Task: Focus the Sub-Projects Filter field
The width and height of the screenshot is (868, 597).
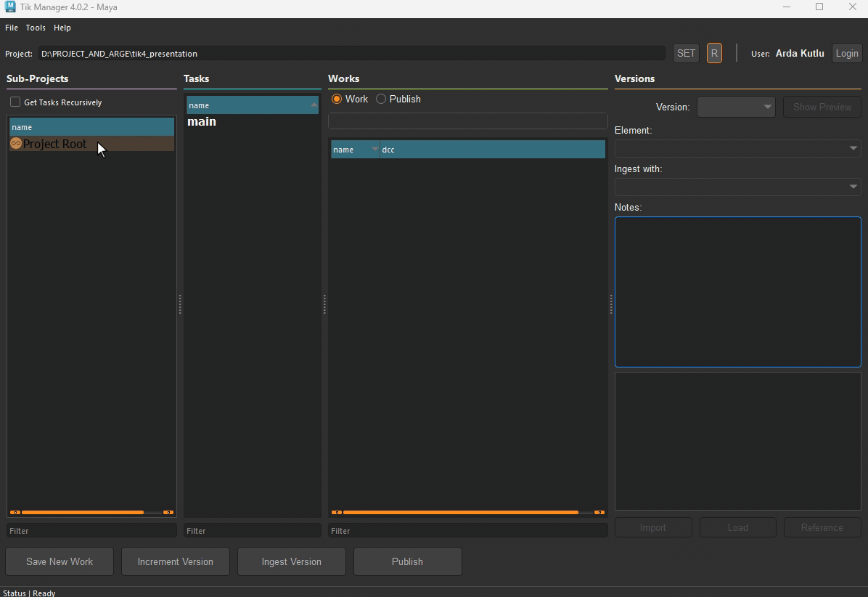Action: click(x=92, y=530)
